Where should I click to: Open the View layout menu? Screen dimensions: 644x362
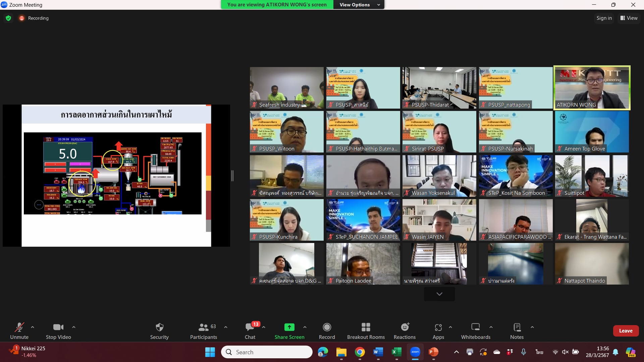click(x=629, y=18)
